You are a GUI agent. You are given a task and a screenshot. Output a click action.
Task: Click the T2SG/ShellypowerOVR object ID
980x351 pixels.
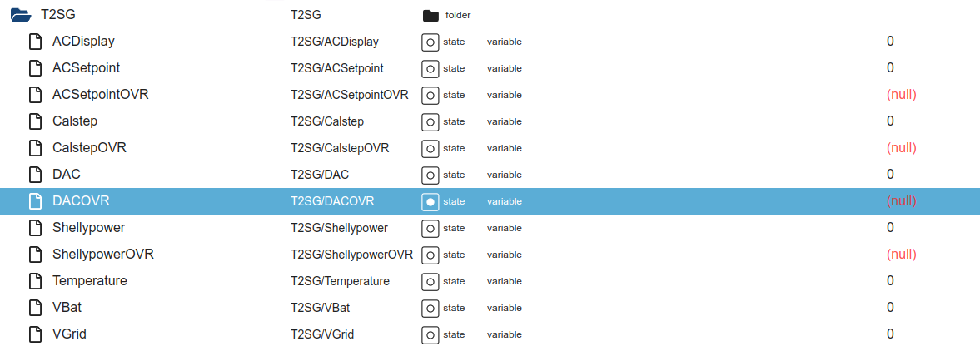pos(352,255)
